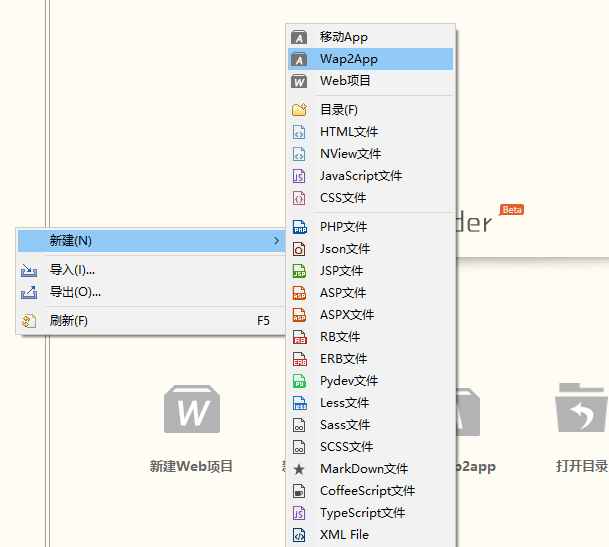The width and height of the screenshot is (609, 547).
Task: Create a new ASP文件
Action: [371, 293]
